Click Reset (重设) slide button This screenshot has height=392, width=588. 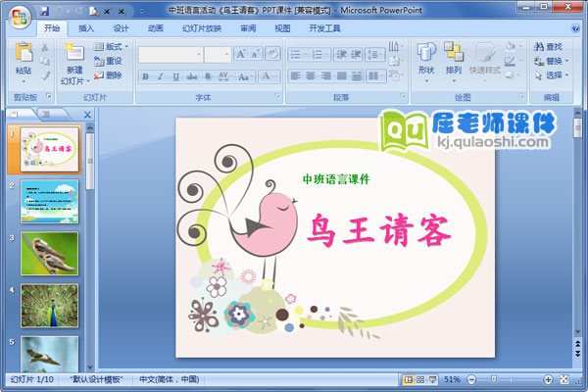(x=108, y=61)
